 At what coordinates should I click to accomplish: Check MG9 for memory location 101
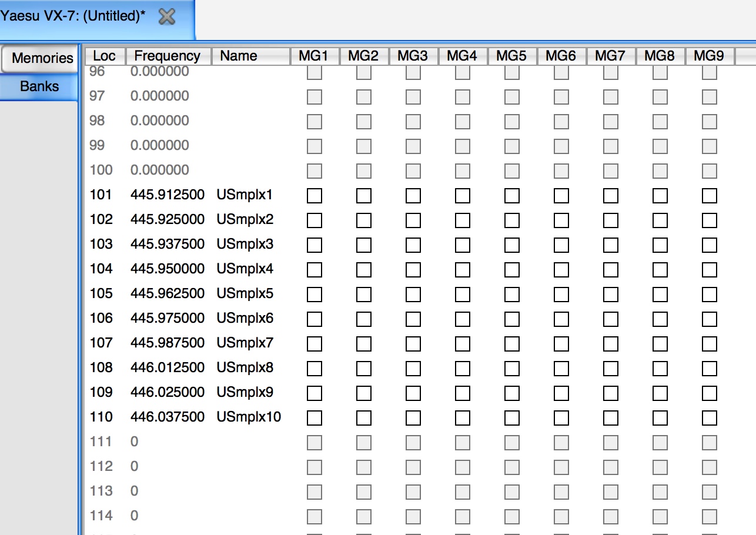(x=710, y=195)
